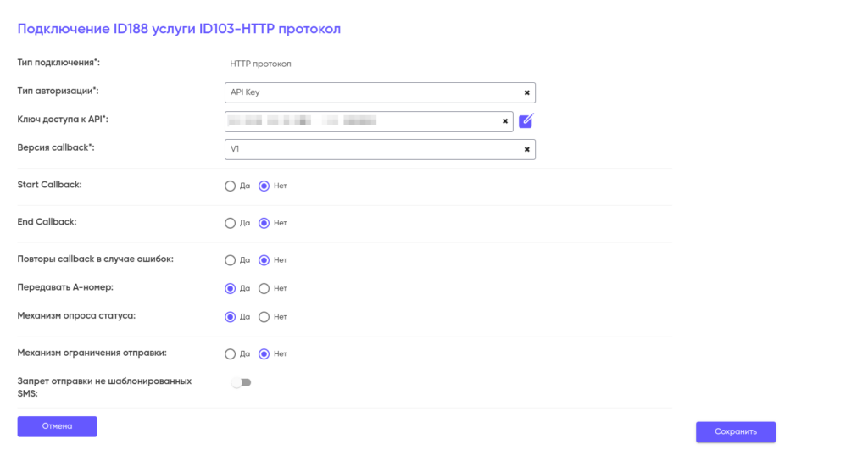The height and width of the screenshot is (467, 868).
Task: Enable send limiting mechanism with Да
Action: point(230,354)
